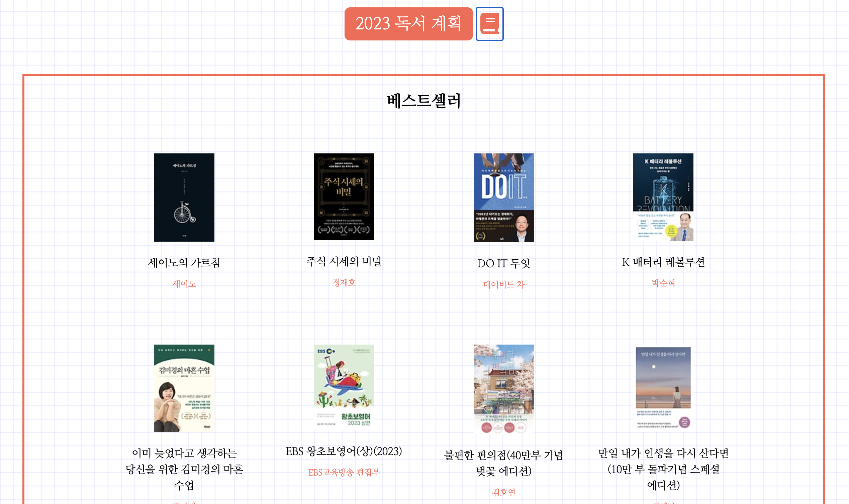The width and height of the screenshot is (849, 504).
Task: Click 만일 내가 인생을 다시 산다면 cover
Action: coord(663,388)
